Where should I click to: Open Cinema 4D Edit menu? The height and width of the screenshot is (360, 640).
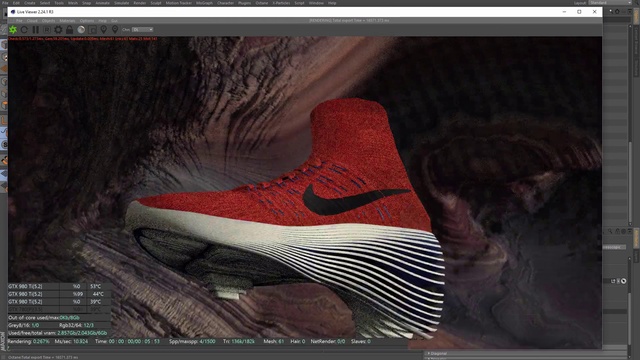16,3
